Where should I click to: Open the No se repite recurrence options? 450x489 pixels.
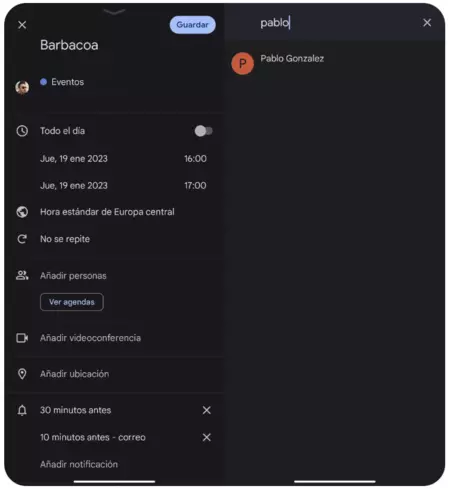[65, 239]
